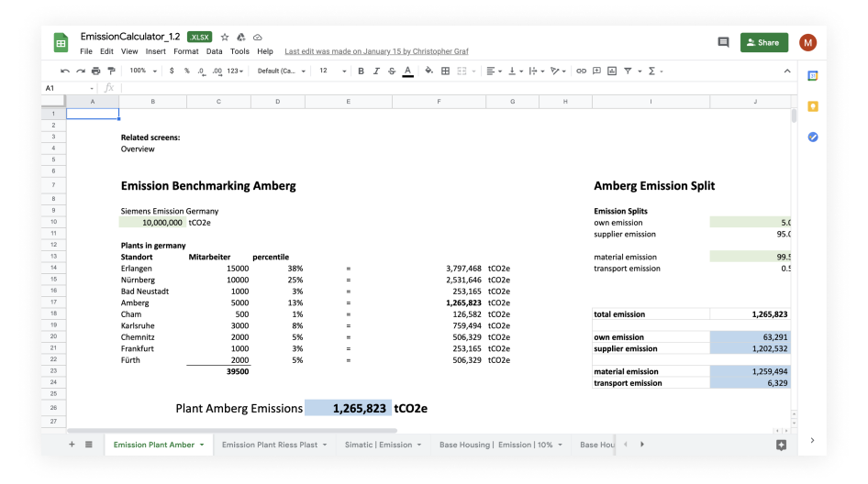Open vertical align dropdown
This screenshot has width=868, height=484.
[516, 71]
